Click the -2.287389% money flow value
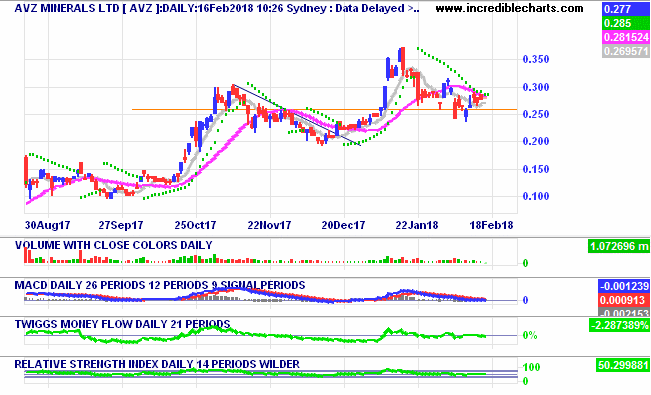 tap(619, 325)
